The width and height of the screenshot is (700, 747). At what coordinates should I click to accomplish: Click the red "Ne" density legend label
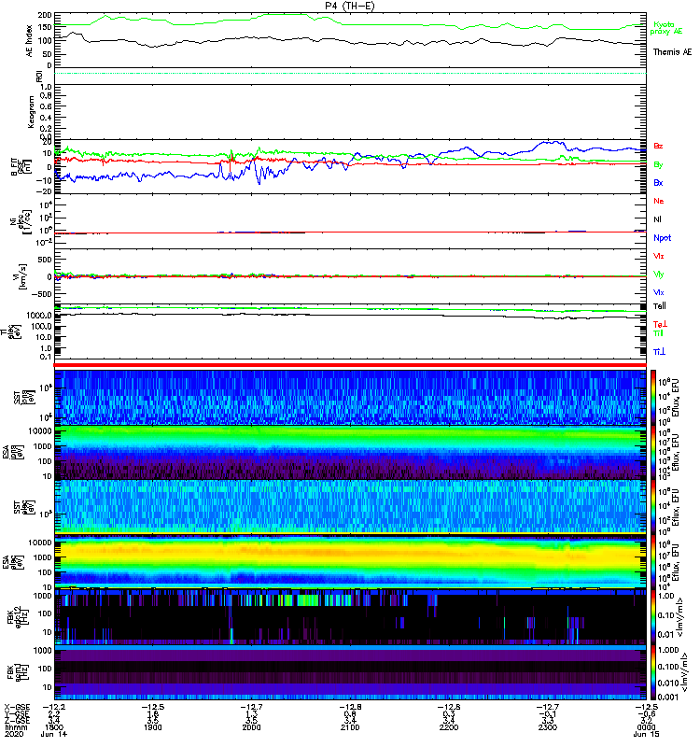(659, 201)
